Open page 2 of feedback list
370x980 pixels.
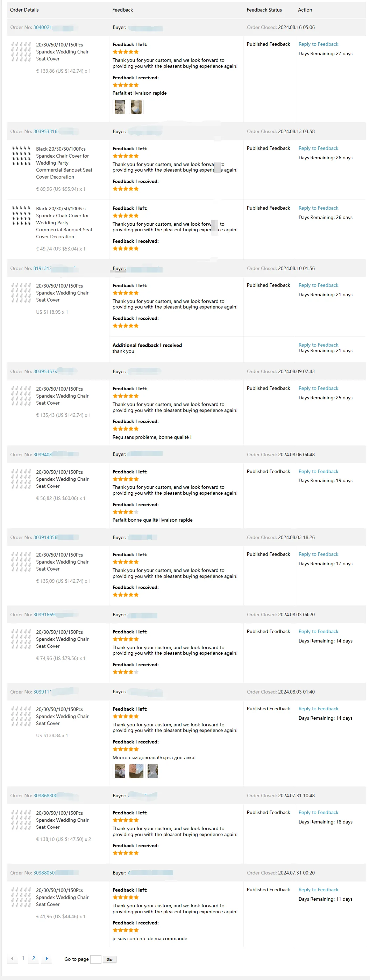pos(34,958)
